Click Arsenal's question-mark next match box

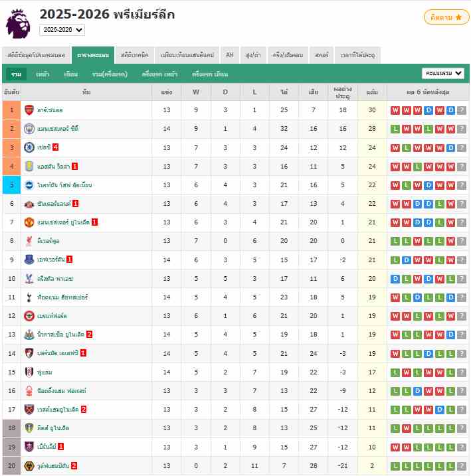pyautogui.click(x=462, y=110)
